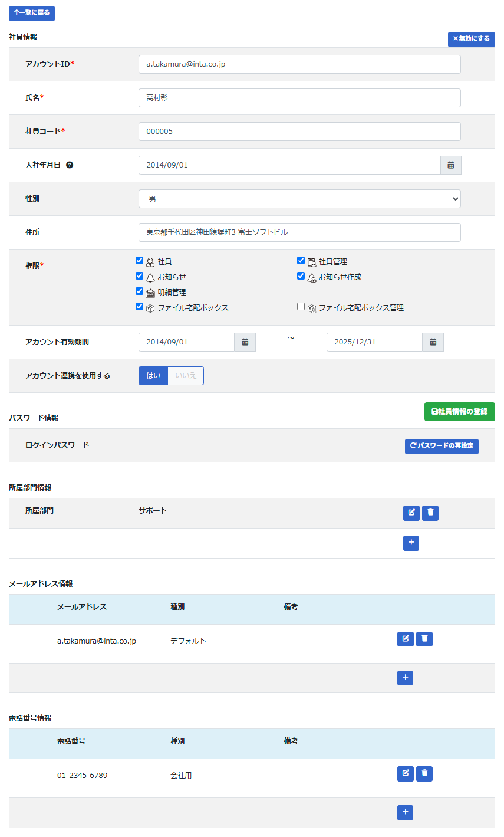Viewport: 504px width, 837px height.
Task: Open calendar for account end date 2025/12/31
Action: (x=433, y=342)
